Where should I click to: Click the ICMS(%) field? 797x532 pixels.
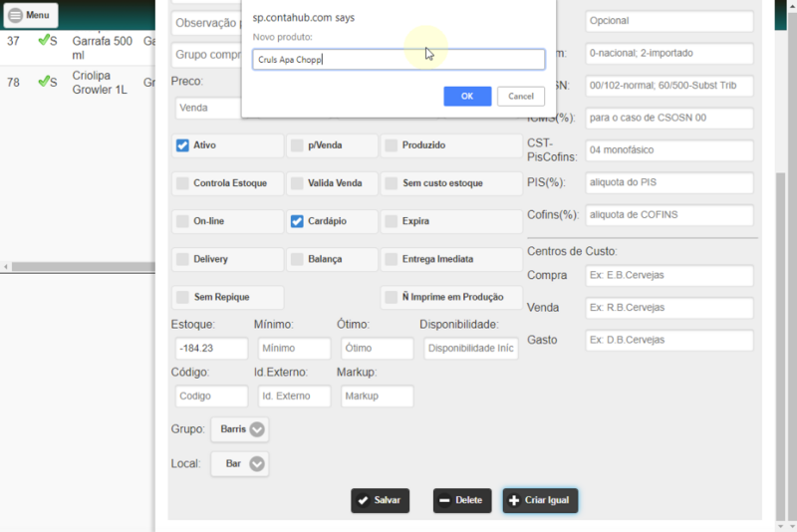click(668, 118)
